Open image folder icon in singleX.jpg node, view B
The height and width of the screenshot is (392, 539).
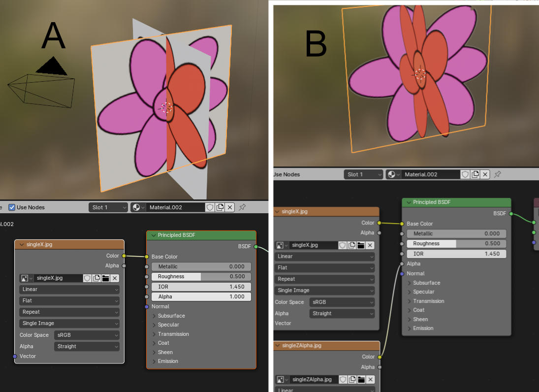click(361, 245)
